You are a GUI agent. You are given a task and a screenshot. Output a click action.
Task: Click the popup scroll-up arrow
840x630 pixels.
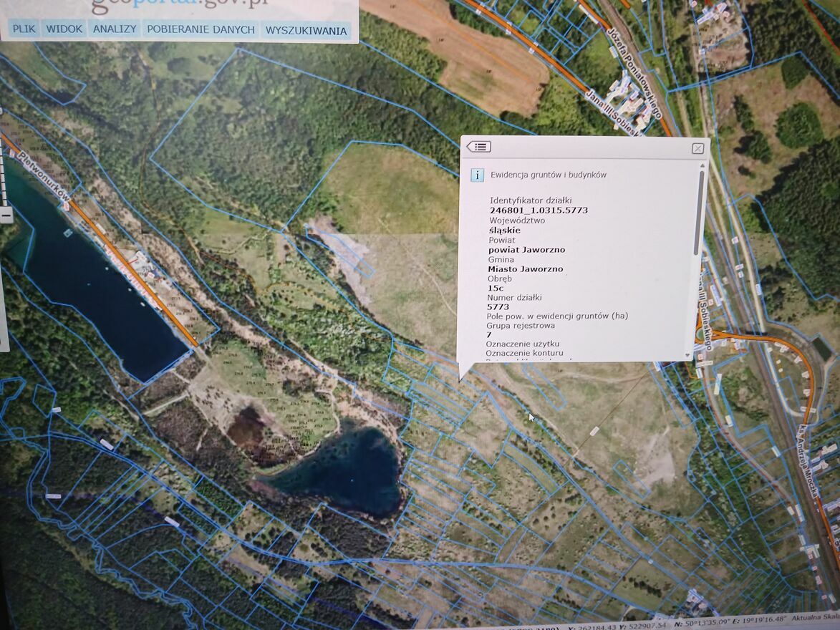click(701, 166)
